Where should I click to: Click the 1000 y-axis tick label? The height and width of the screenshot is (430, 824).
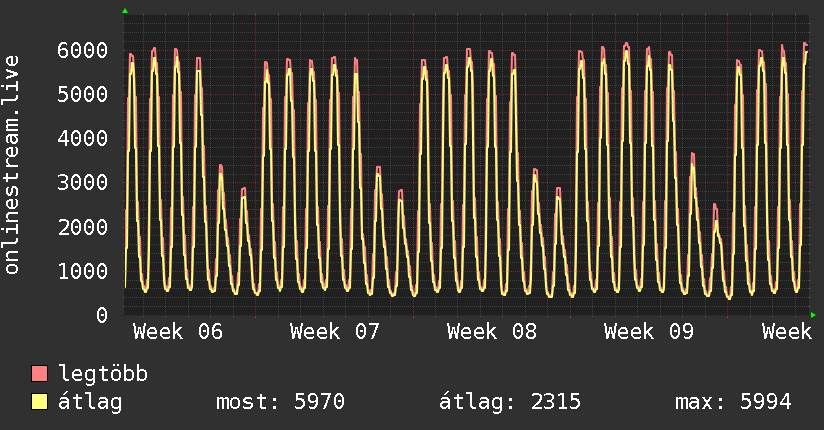81,271
